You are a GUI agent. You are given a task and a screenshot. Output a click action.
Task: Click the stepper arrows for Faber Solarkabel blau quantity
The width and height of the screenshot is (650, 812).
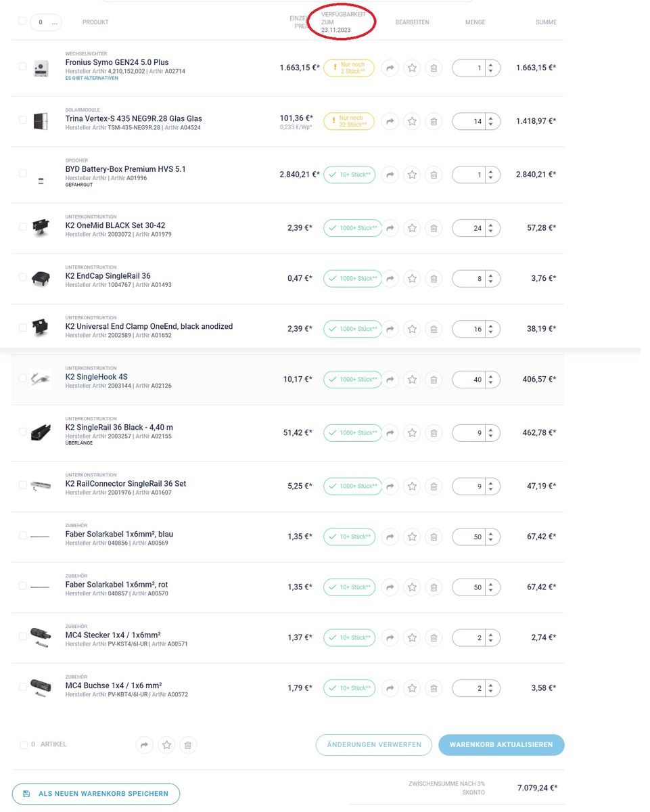tap(491, 537)
